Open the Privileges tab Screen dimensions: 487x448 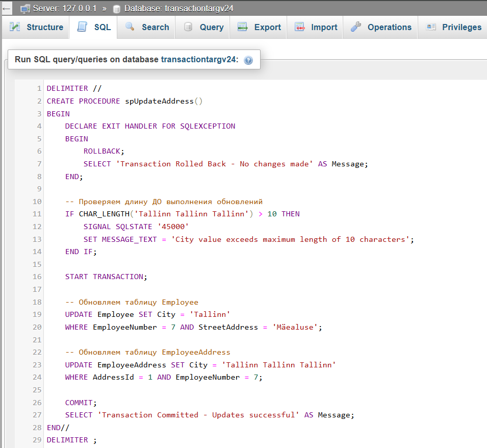pyautogui.click(x=453, y=28)
